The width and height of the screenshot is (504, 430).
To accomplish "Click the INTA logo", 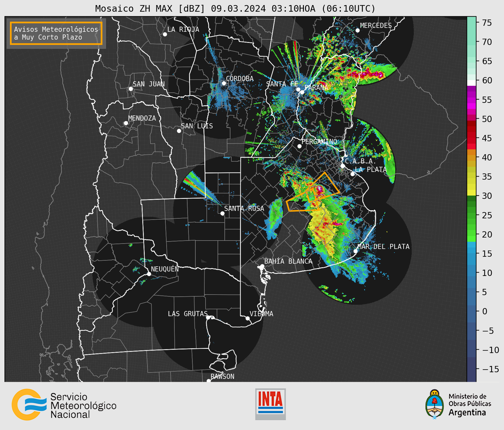I will point(270,404).
